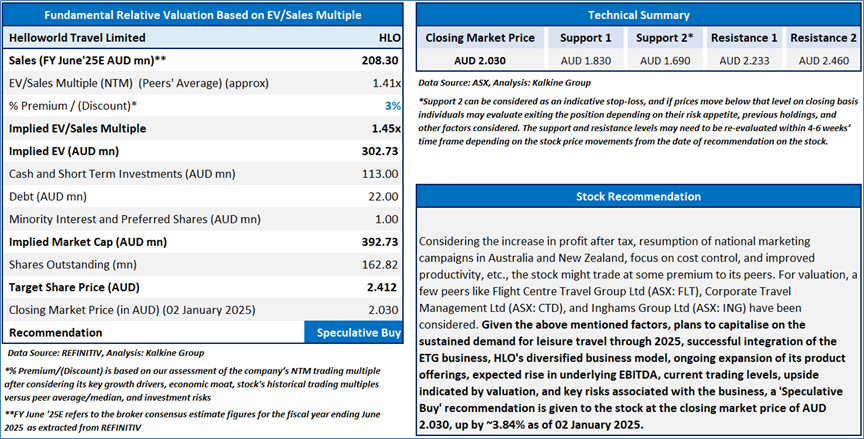Select the Resistance 2 column header
Viewport: 864px width, 439px height.
tap(823, 38)
